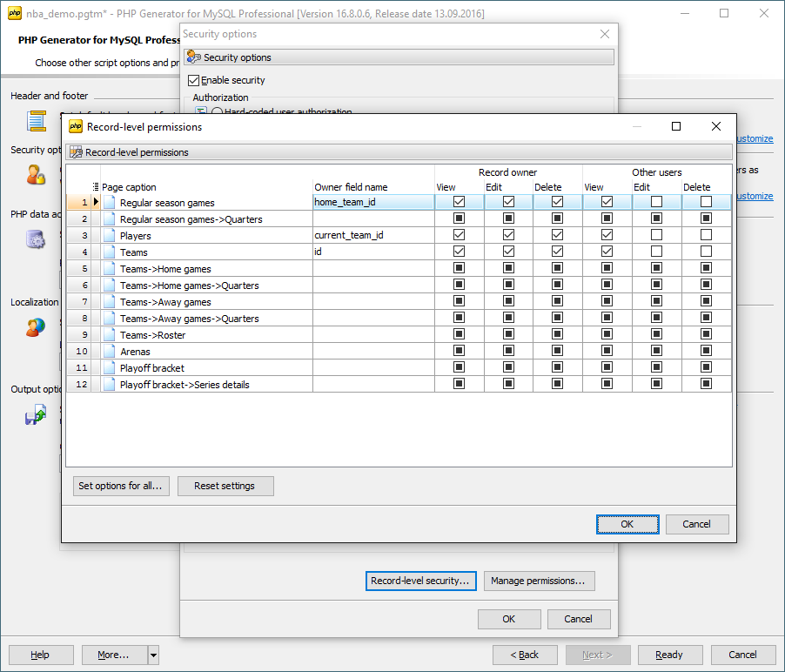
Task: Open the Set options for all... dialog
Action: coord(120,486)
